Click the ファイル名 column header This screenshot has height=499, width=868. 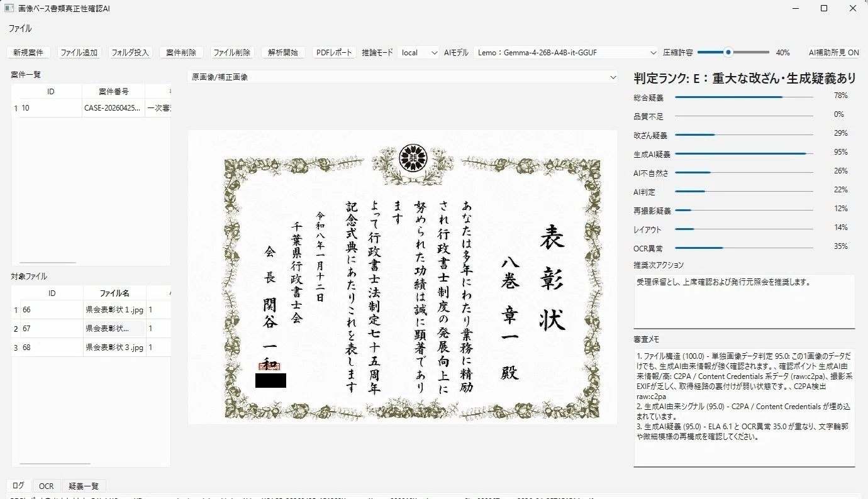tap(115, 293)
